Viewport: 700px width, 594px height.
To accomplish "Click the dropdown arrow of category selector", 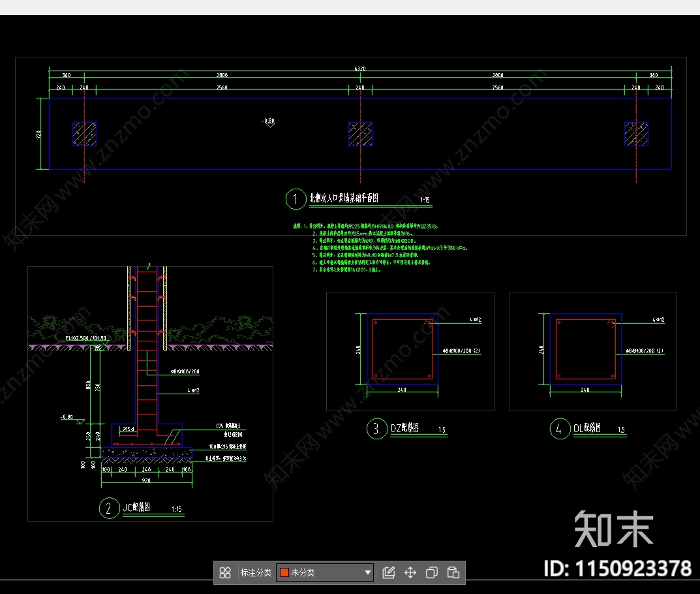I will (369, 572).
